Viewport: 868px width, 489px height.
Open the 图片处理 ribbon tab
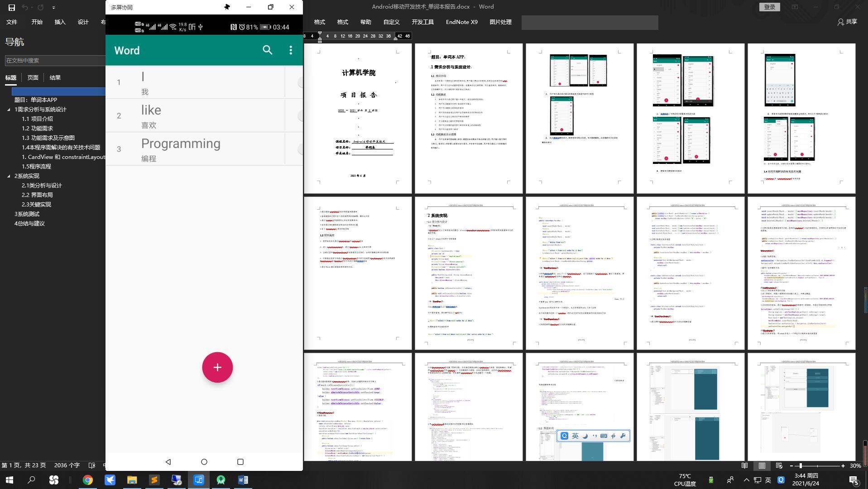tap(501, 22)
